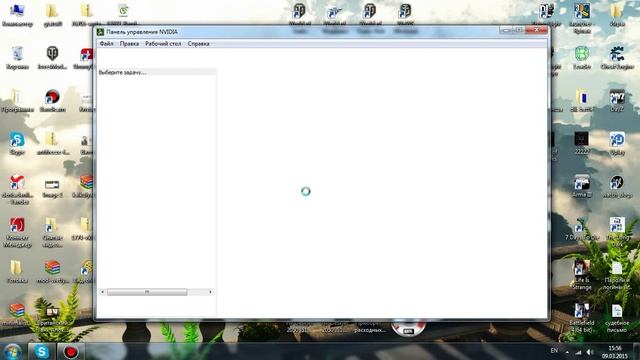Select the Cheat Engine desktop shortcut
Viewport: 640px width, 360px height.
point(617,58)
